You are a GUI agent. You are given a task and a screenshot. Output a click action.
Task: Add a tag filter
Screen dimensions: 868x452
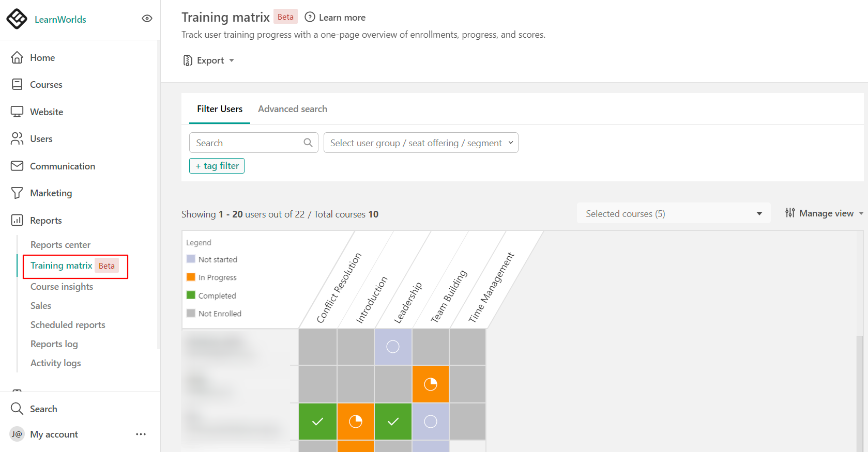(217, 166)
